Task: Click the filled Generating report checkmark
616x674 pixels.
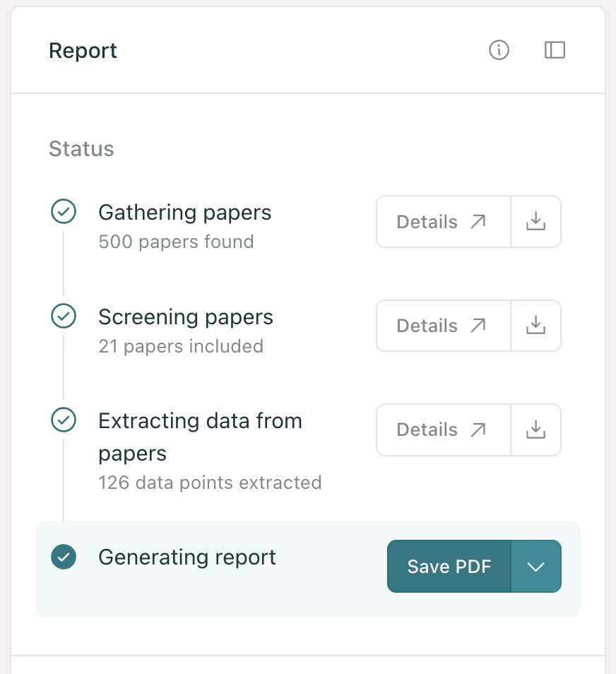Action: [x=64, y=557]
